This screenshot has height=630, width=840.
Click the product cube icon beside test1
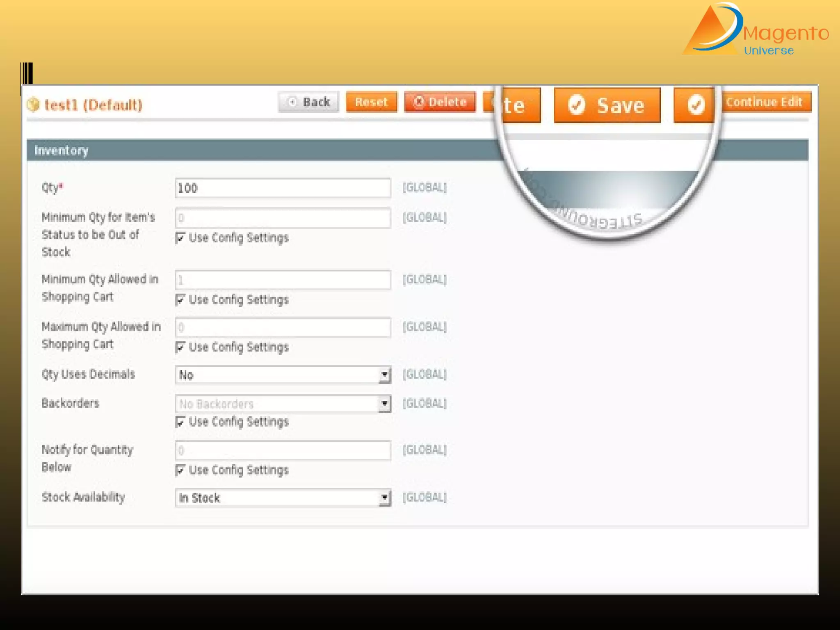tap(33, 105)
